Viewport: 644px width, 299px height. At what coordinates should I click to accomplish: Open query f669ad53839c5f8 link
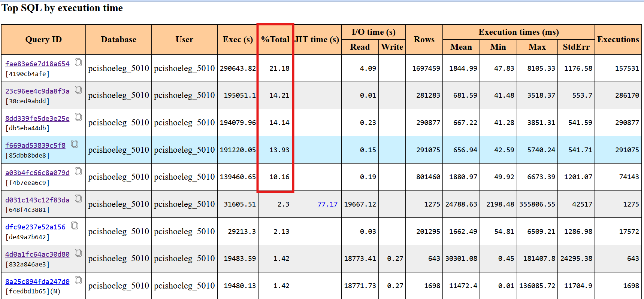point(35,146)
